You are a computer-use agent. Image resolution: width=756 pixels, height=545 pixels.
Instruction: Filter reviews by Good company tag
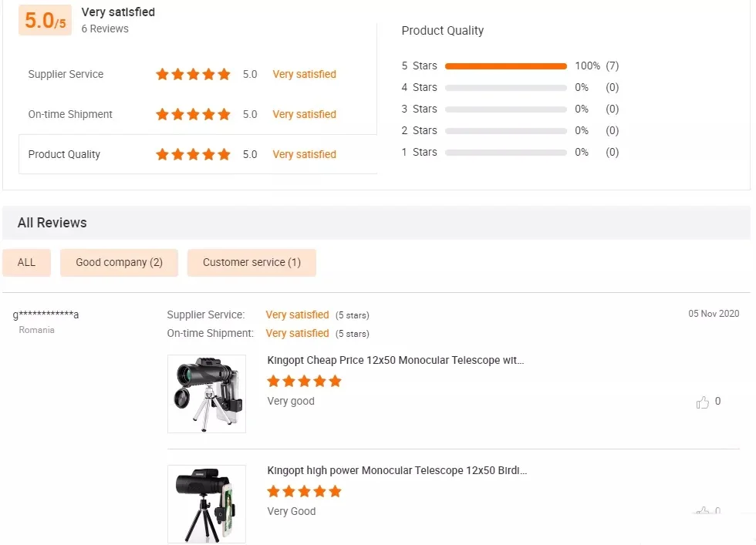click(119, 263)
